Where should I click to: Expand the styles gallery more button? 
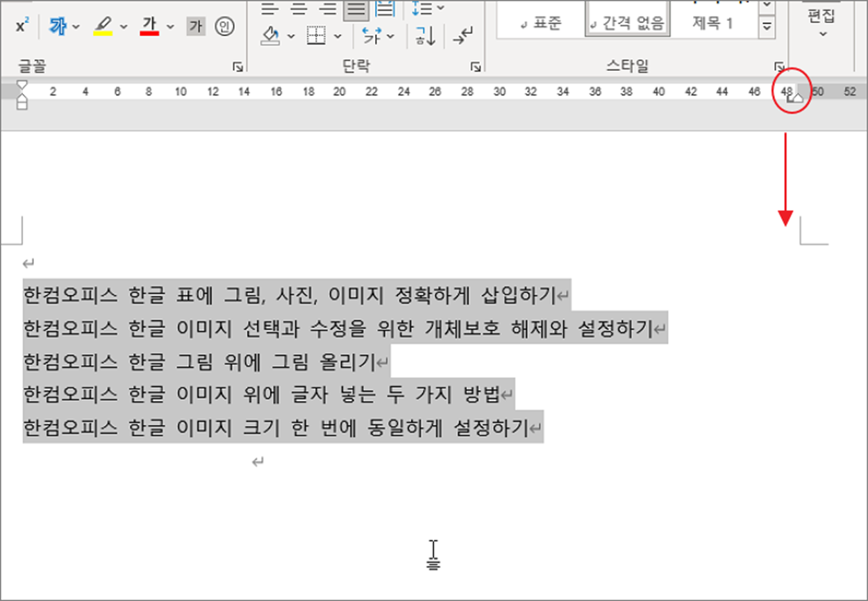[x=767, y=27]
